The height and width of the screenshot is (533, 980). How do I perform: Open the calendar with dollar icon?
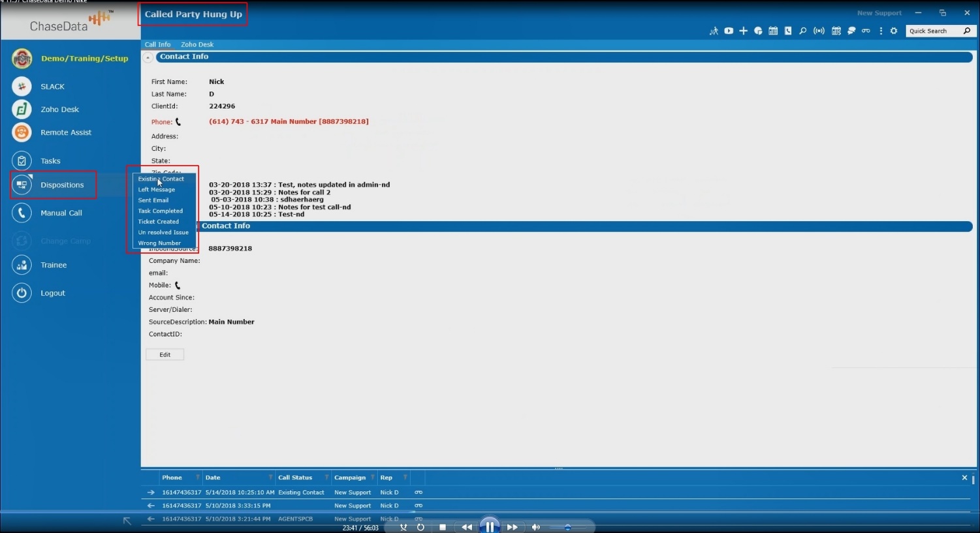pos(836,31)
